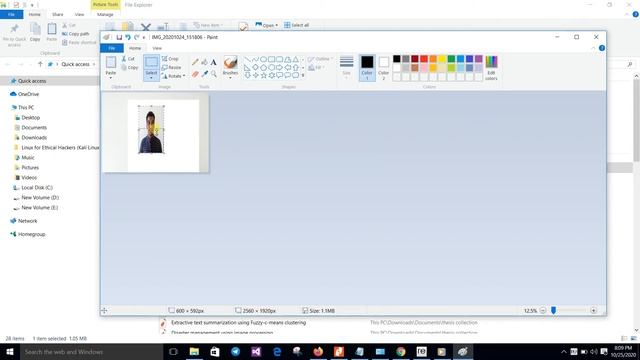This screenshot has height=360, width=640.
Task: Choose the green color swatch
Action: point(451,59)
